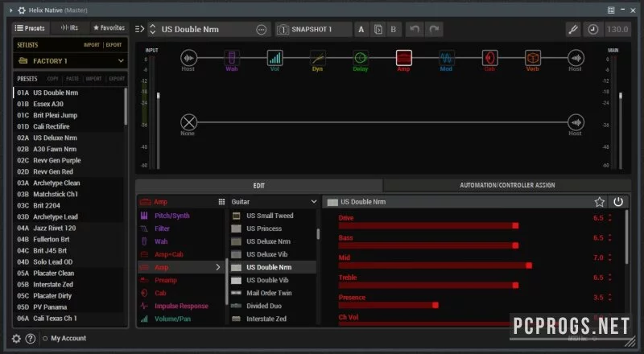
Task: Toggle My Account sign-in indicator
Action: (45, 339)
